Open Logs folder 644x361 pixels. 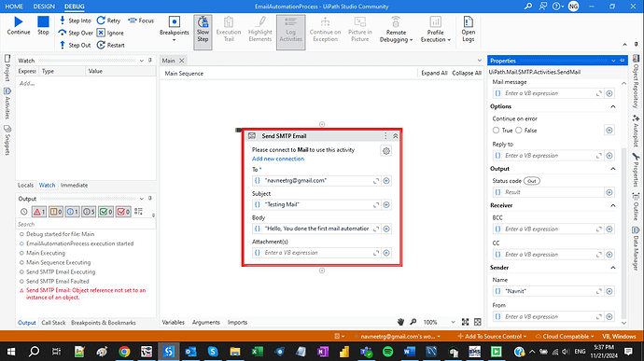pyautogui.click(x=468, y=29)
